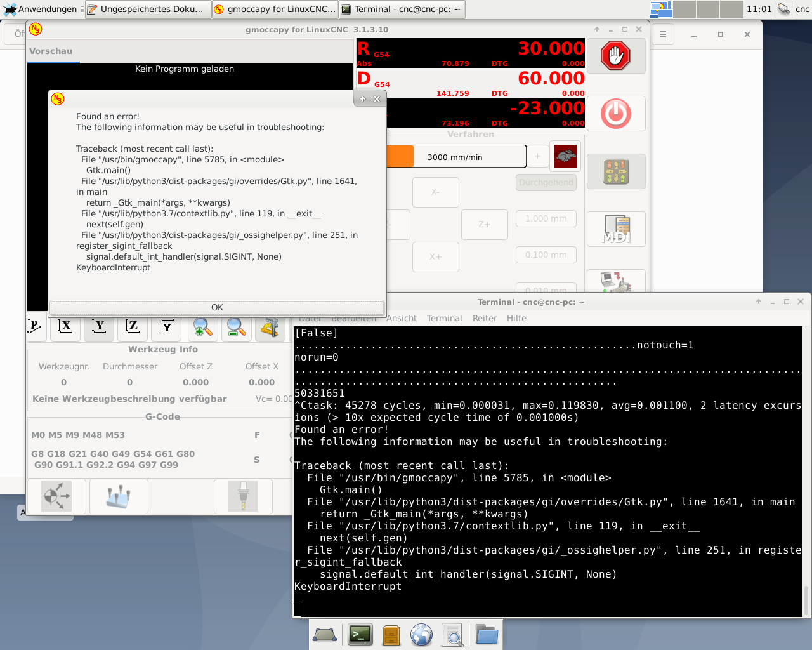Click Keine Werkzeugbeschreibung verfügbar label

[129, 399]
